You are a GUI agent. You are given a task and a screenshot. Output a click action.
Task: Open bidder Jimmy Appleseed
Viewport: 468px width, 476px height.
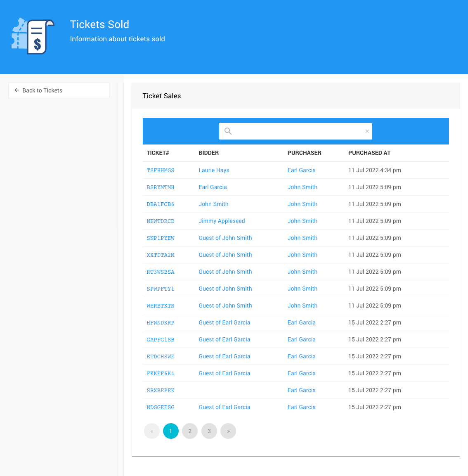coord(222,221)
